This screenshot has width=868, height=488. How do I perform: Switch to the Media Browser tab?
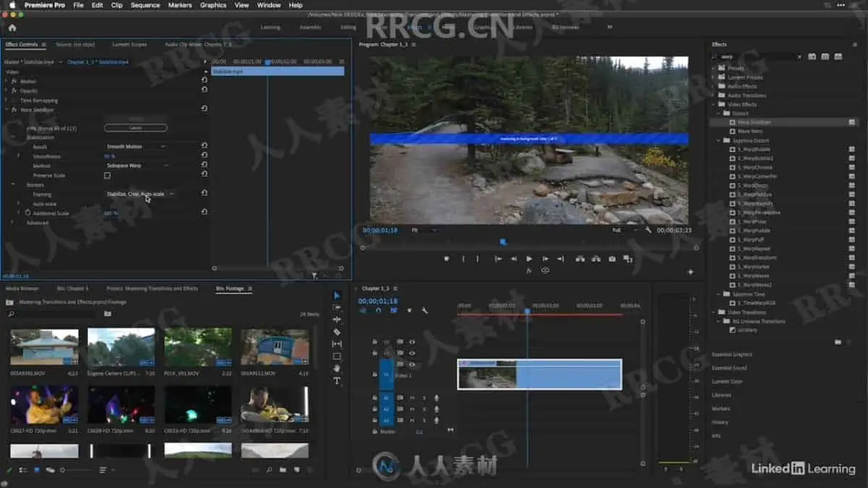tap(22, 288)
